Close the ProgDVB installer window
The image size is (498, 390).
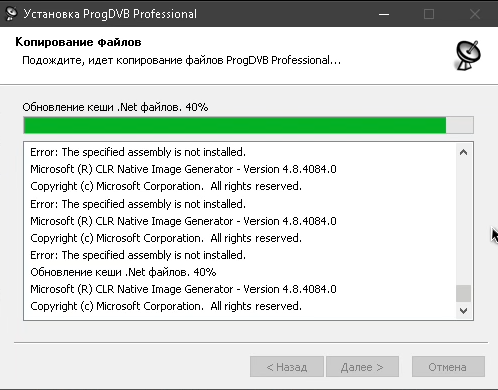[x=475, y=14]
